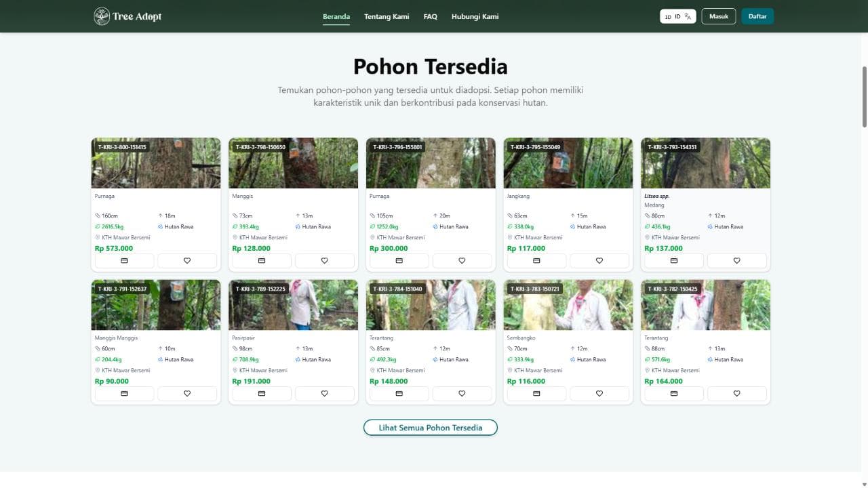The image size is (868, 488).
Task: Click the payment card icon for tree T-KRI-3-789-152225
Action: click(262, 393)
